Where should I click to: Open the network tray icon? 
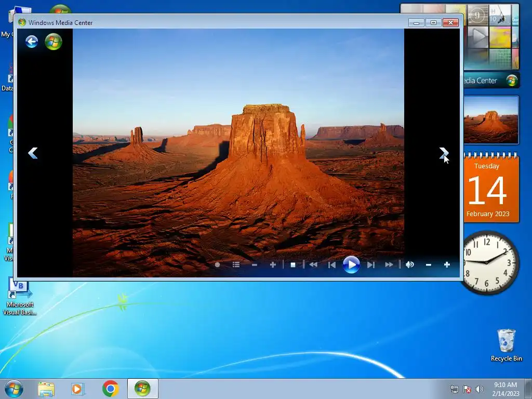coord(454,389)
